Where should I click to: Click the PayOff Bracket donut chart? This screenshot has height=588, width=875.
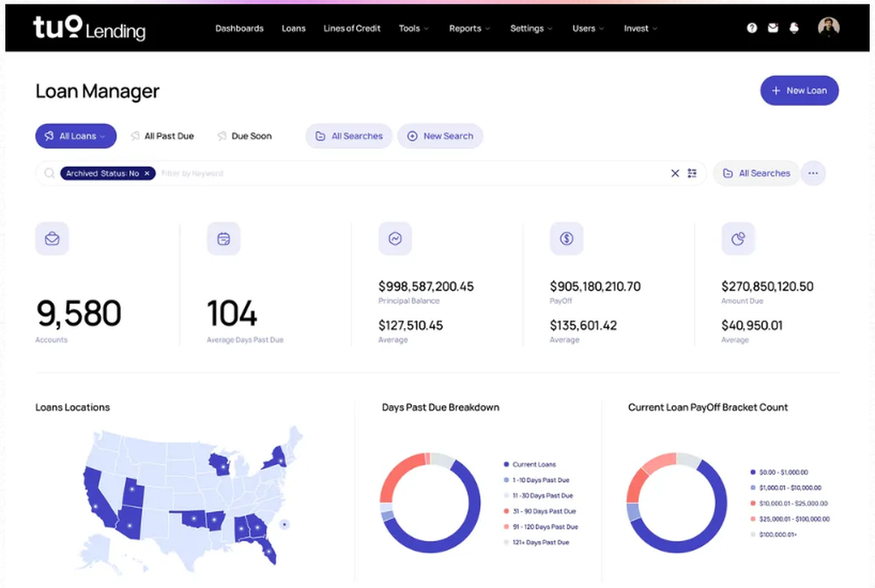(x=676, y=503)
